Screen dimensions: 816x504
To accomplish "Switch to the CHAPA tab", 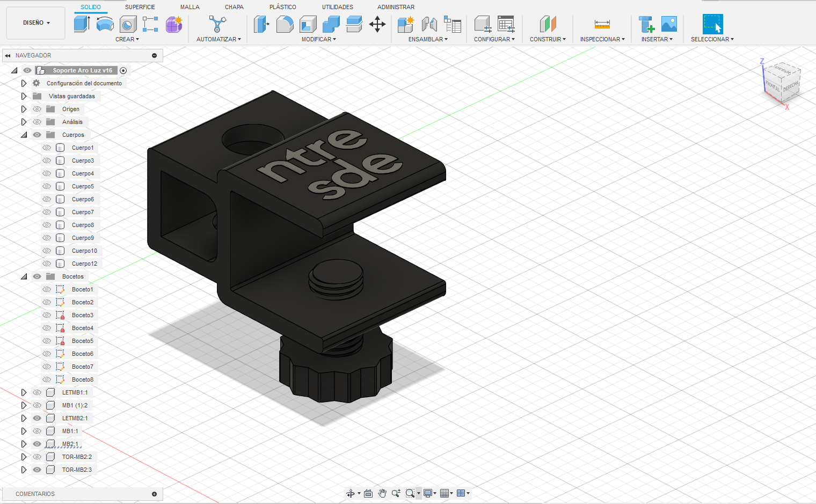I will coord(234,7).
